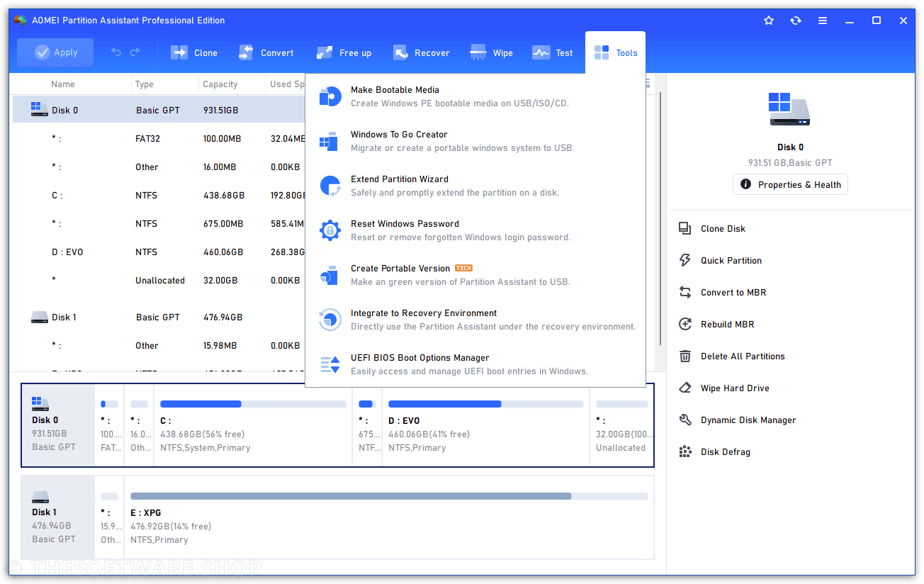This screenshot has width=924, height=584.
Task: Select Make Bootable Media
Action: 475,96
